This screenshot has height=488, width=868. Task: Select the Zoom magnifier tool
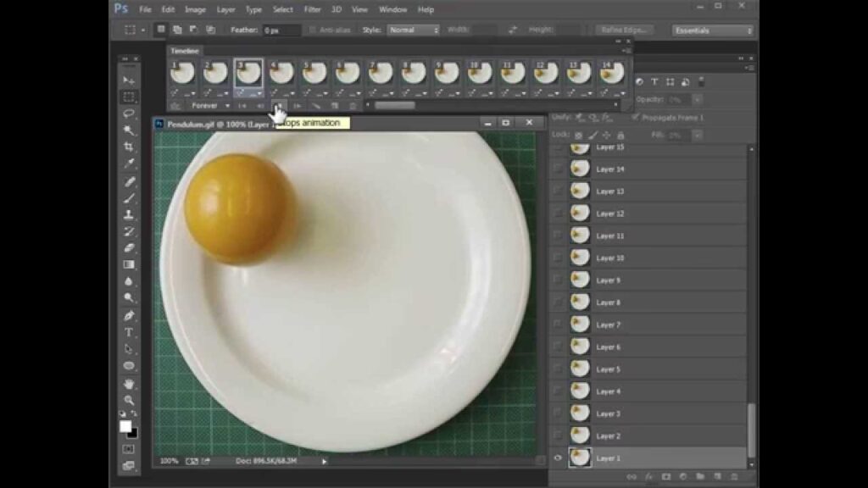(129, 399)
